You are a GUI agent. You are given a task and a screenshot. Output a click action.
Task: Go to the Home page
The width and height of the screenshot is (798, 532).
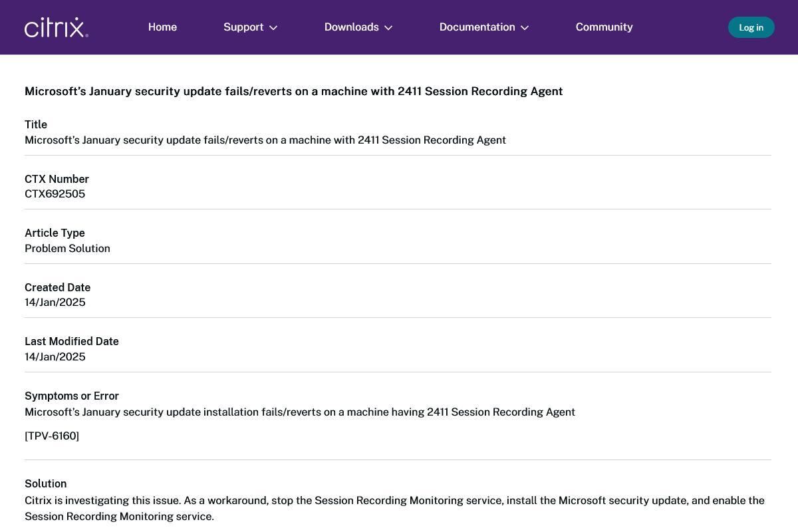click(162, 27)
